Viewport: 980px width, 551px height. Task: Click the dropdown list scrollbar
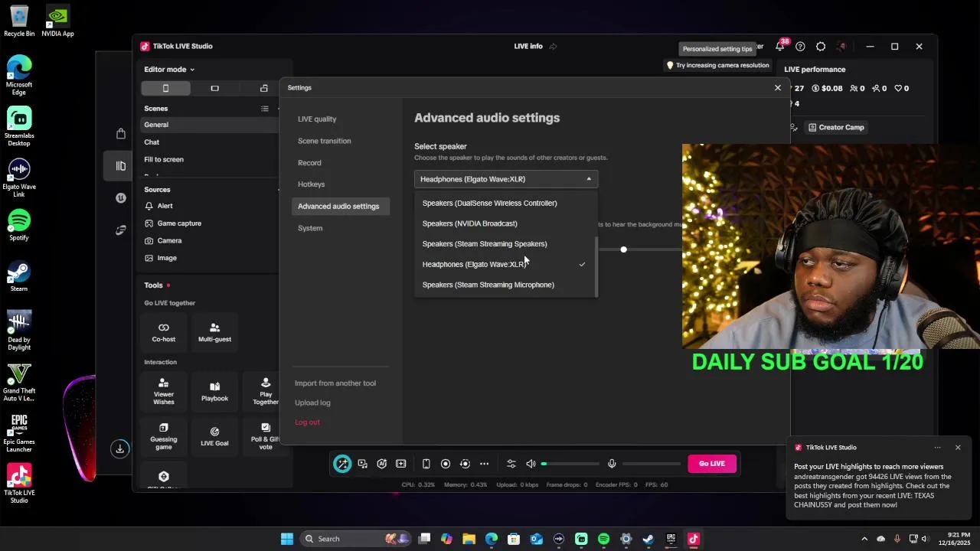point(596,266)
